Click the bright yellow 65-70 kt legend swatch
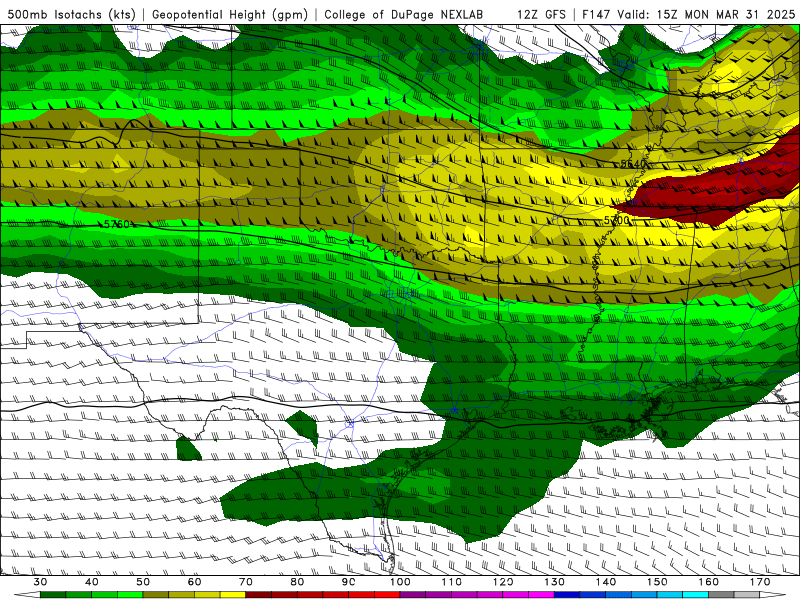This screenshot has height=600, width=800. 233,595
